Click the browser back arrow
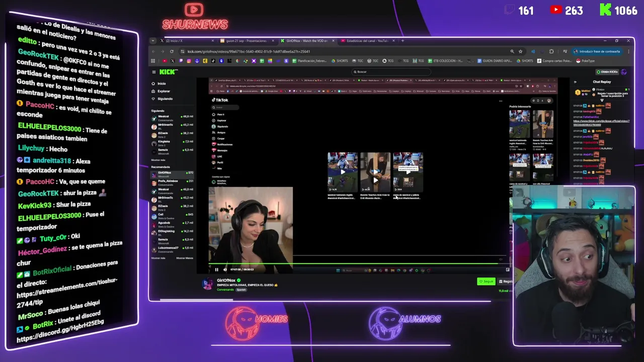This screenshot has width=644, height=362. pos(153,51)
